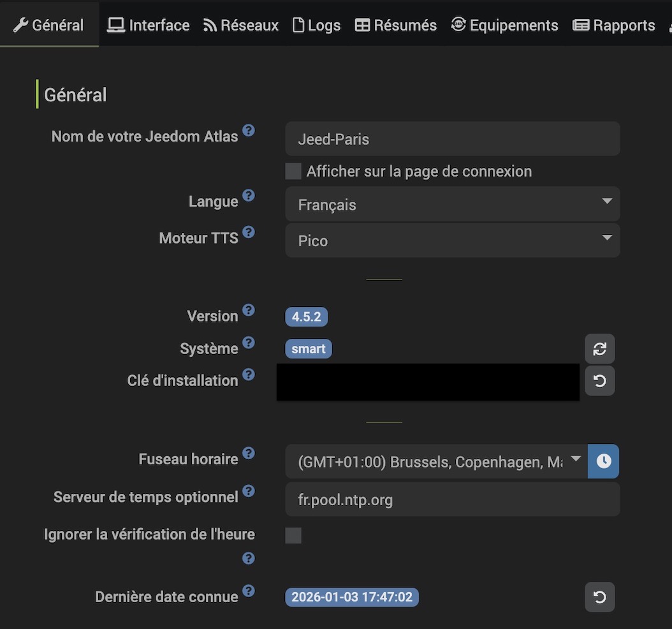
Task: Switch to the Interface tab
Action: click(149, 25)
